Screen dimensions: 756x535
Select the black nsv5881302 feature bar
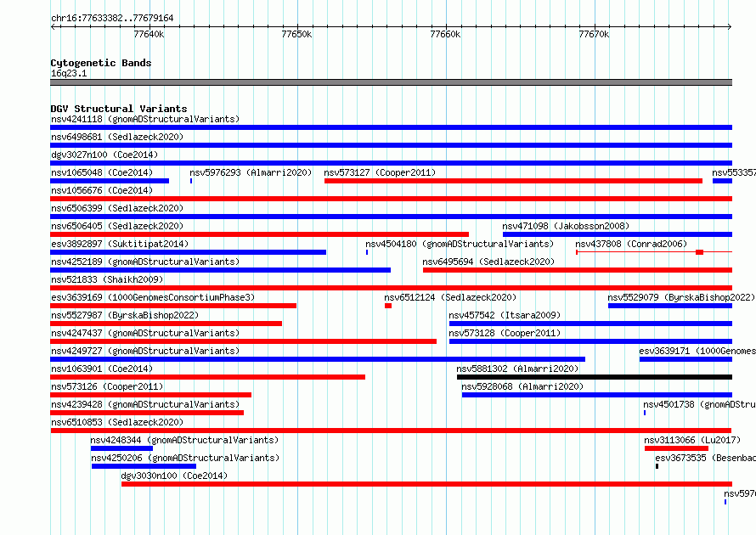pos(595,377)
